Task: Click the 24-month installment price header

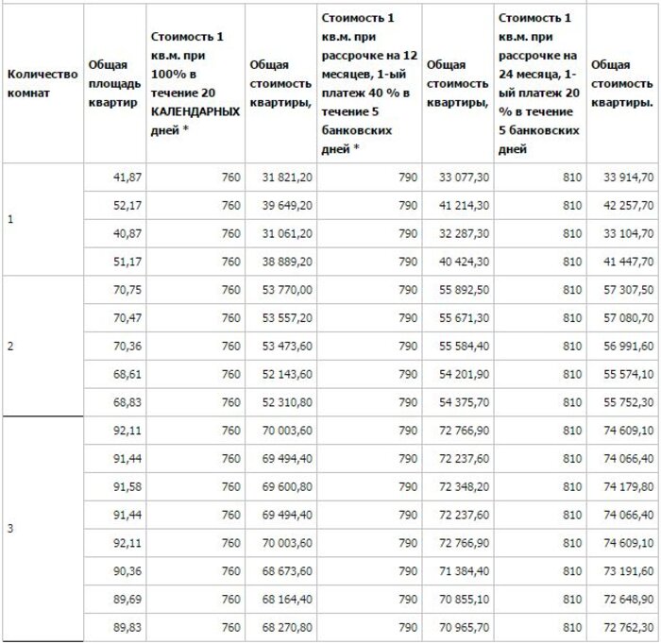Action: pos(539,82)
